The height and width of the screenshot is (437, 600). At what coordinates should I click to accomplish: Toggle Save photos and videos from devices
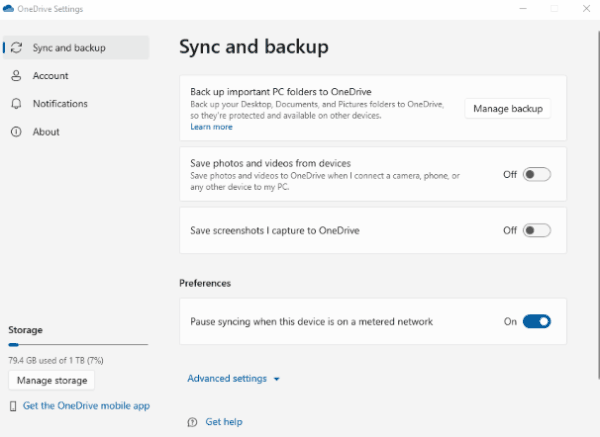536,174
